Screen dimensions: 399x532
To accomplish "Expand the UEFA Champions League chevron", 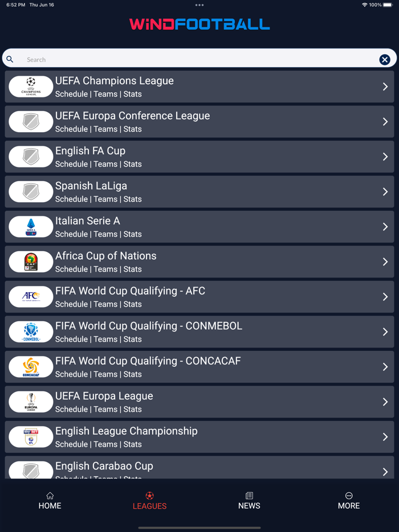I will coord(385,87).
